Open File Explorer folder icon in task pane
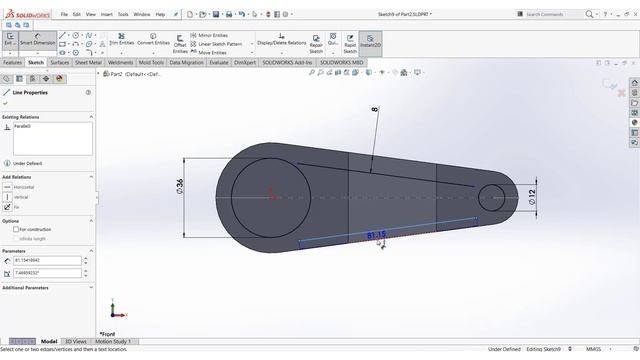The height and width of the screenshot is (360, 640). (x=634, y=103)
